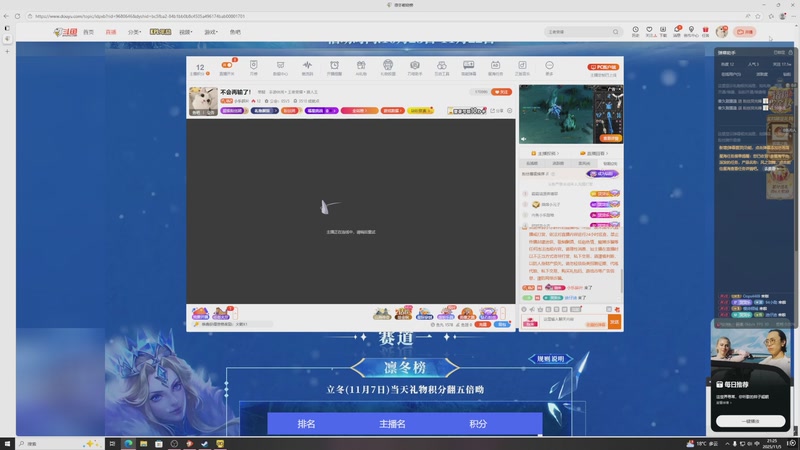Expand the right gift tray arrow
800x450 pixels.
[x=503, y=313]
